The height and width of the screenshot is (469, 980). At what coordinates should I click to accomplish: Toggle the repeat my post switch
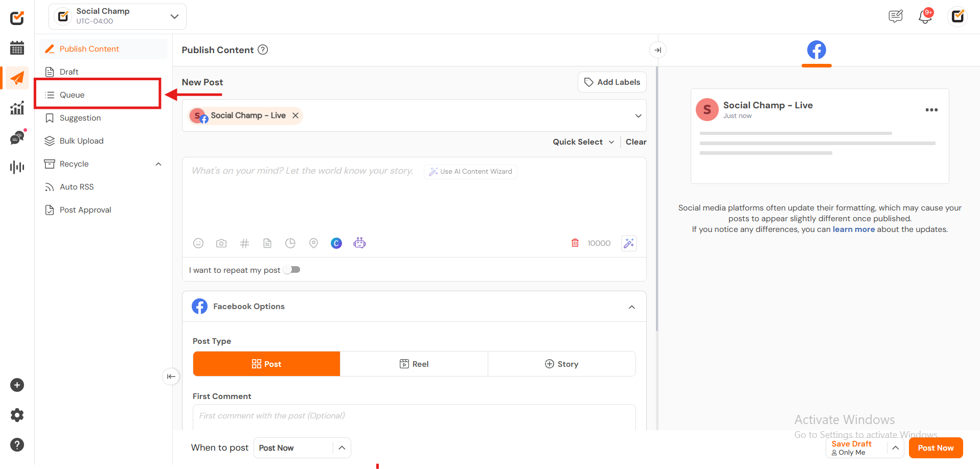[x=292, y=270]
